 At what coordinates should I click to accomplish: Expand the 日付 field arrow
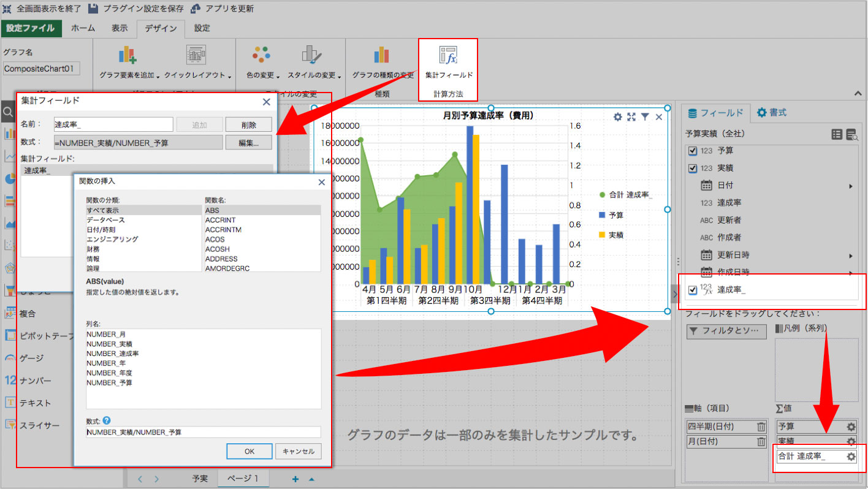pyautogui.click(x=851, y=186)
